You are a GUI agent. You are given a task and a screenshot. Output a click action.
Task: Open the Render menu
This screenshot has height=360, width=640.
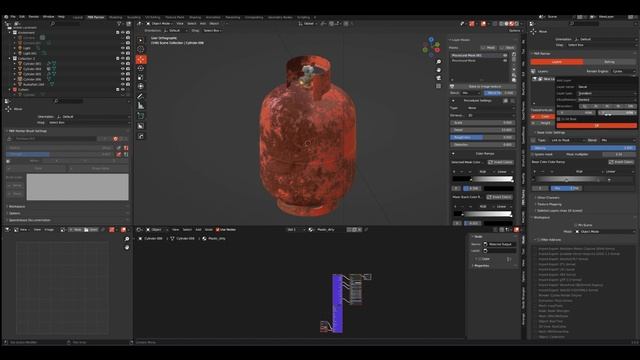click(x=33, y=17)
